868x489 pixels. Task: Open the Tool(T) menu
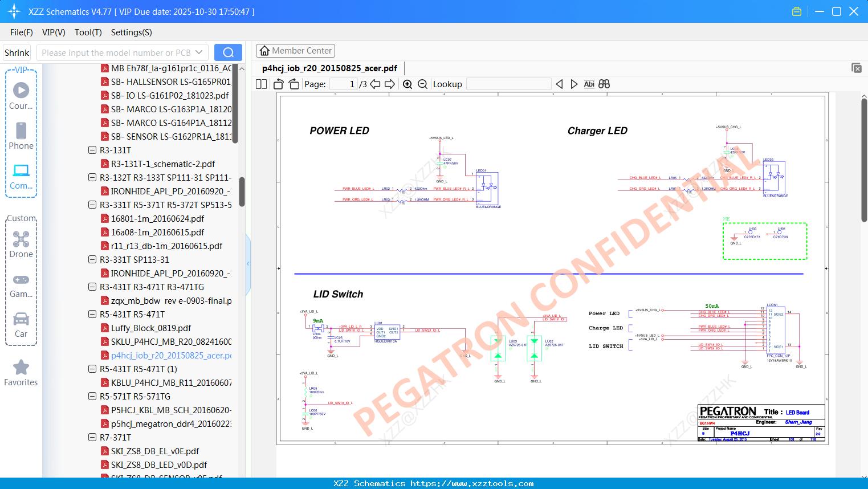pyautogui.click(x=88, y=32)
